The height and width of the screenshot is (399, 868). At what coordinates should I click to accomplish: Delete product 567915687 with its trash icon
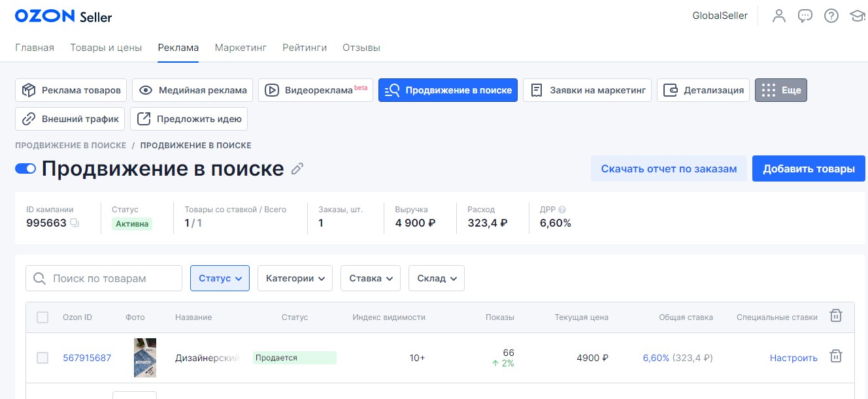(x=835, y=357)
